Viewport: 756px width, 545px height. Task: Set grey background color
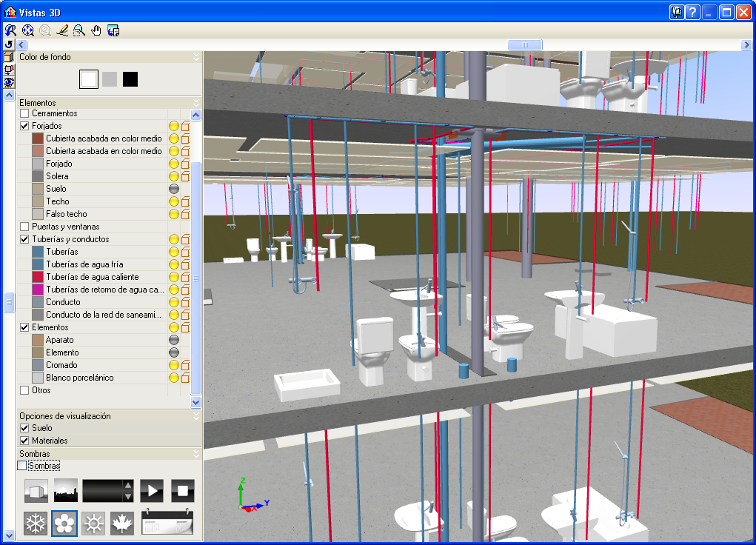pyautogui.click(x=110, y=79)
